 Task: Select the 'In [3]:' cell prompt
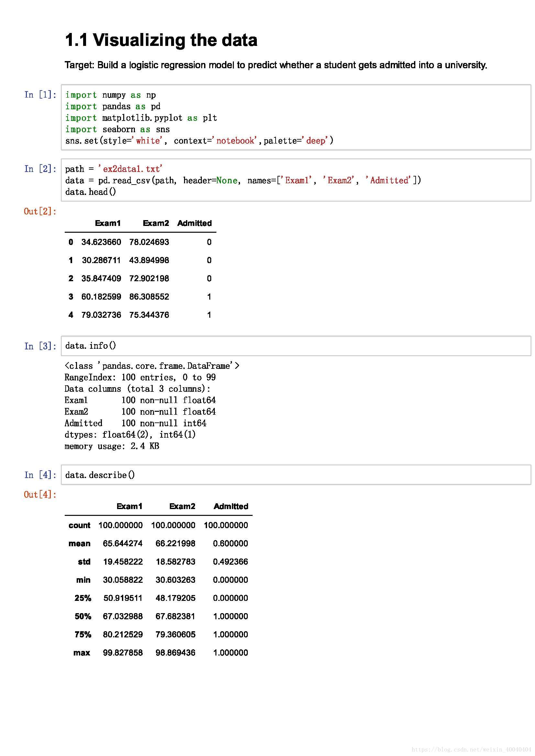40,346
